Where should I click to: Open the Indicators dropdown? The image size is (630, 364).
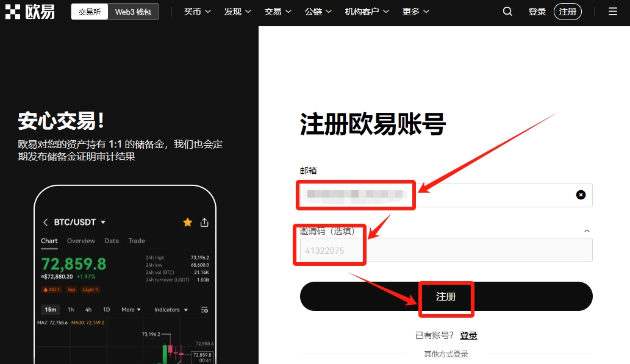coord(171,310)
